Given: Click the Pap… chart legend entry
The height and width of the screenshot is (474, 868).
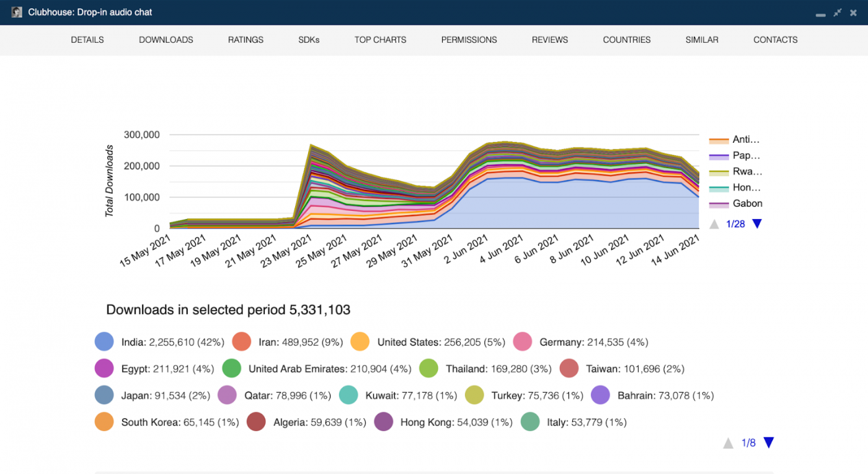Looking at the screenshot, I should point(735,156).
